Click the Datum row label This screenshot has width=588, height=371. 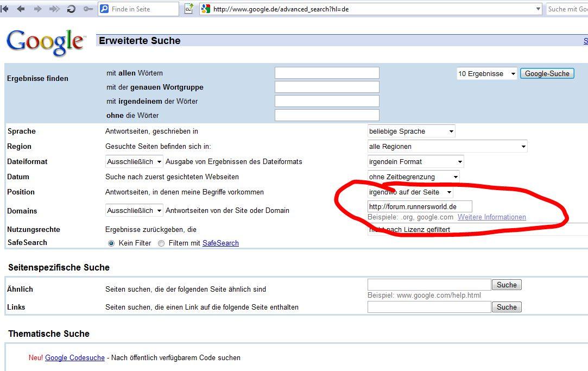click(x=18, y=177)
